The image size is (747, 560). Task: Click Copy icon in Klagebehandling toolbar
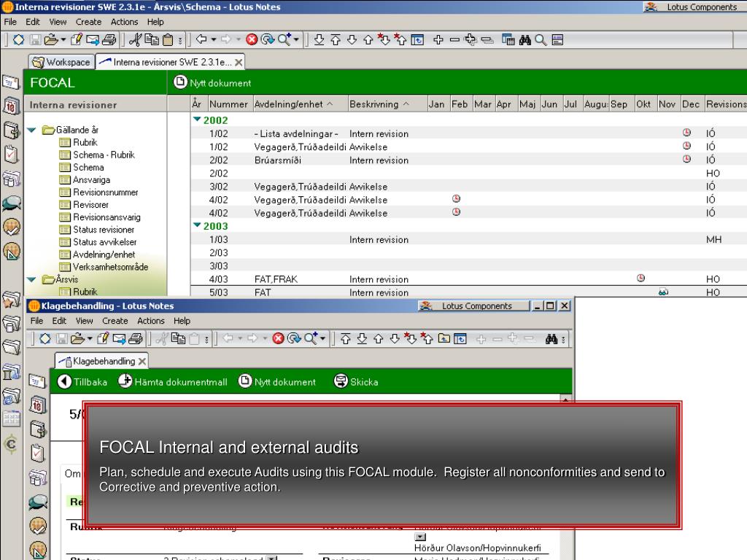coord(178,338)
